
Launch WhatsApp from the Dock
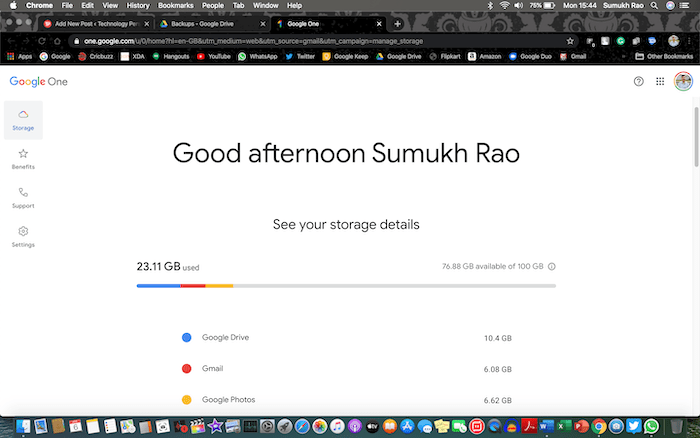(x=651, y=426)
